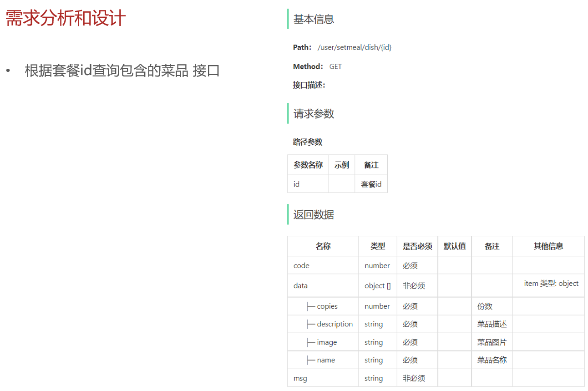Click the 参数名称 column header

[308, 165]
